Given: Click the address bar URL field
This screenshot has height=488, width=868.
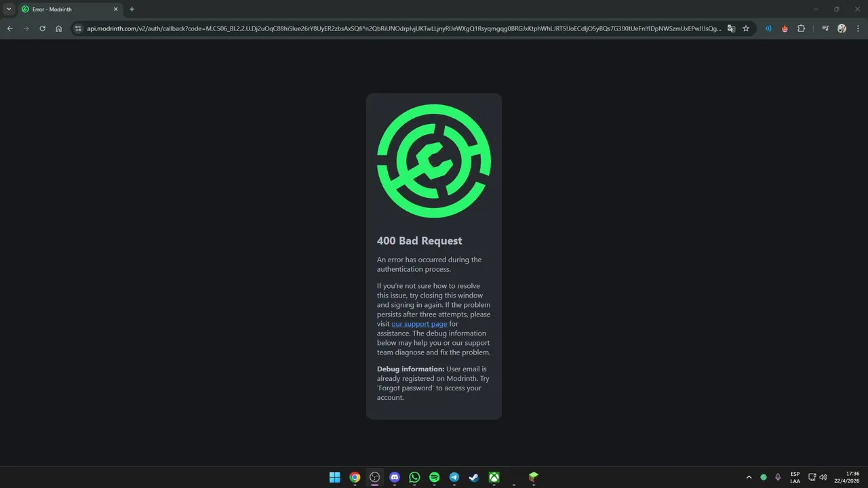Looking at the screenshot, I should tap(403, 28).
